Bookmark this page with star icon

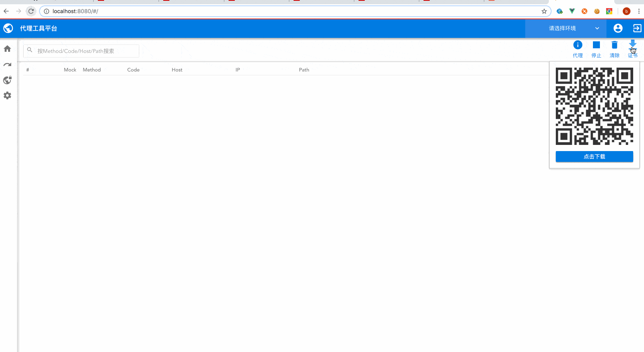pos(544,11)
